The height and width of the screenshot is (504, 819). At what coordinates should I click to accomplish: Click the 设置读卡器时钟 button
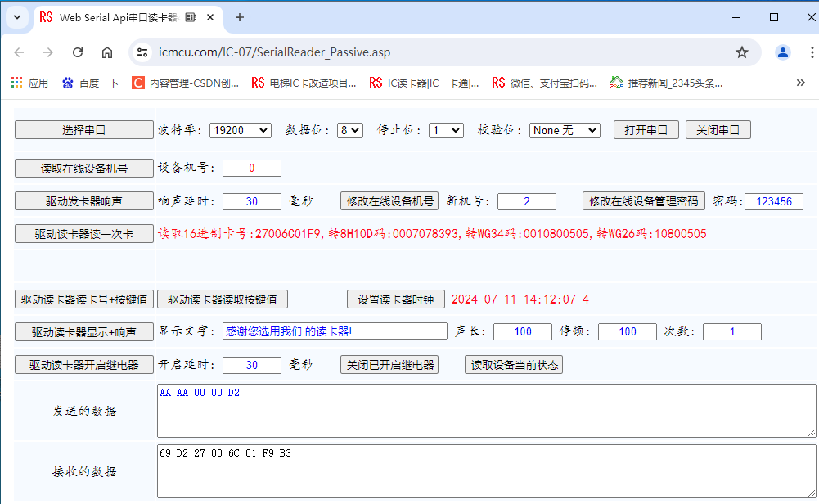[x=396, y=299]
